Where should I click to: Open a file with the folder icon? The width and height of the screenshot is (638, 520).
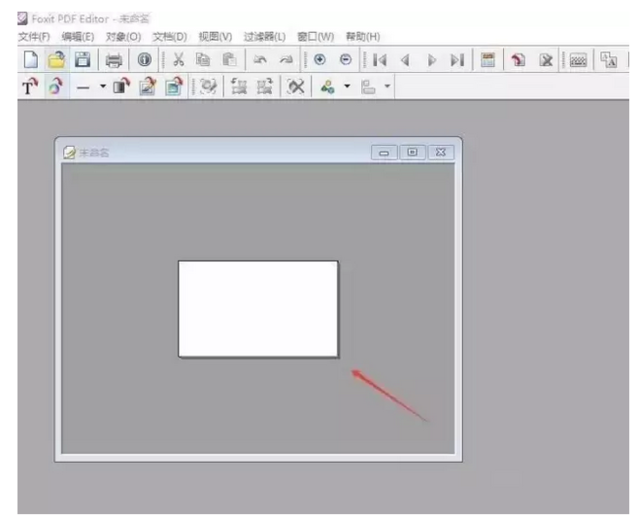58,60
